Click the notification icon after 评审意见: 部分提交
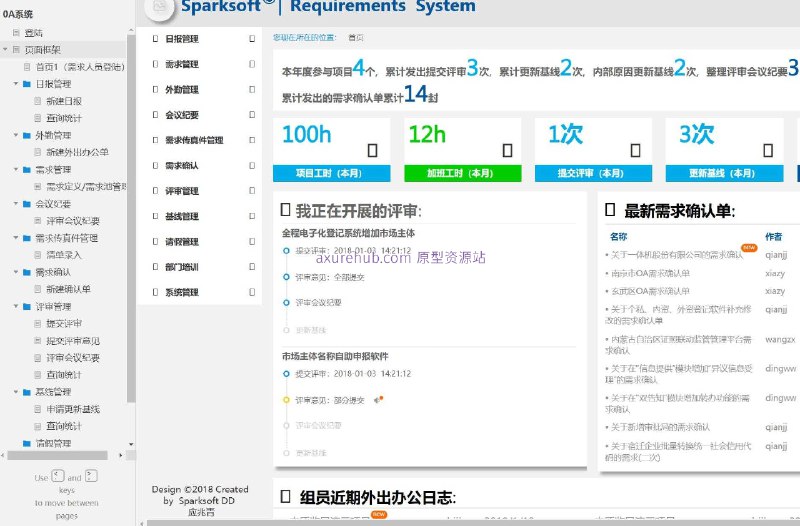Viewport: 800px width, 526px height. coord(378,399)
